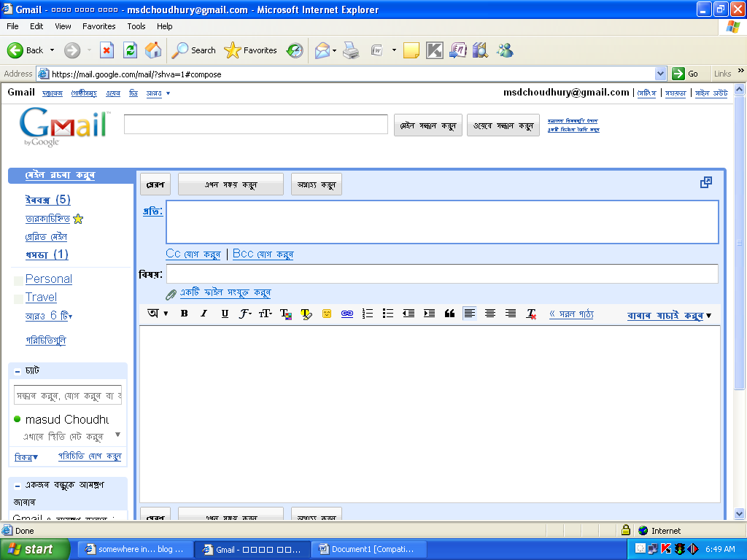Open the Travel label
This screenshot has height=560, width=747.
pyautogui.click(x=41, y=297)
